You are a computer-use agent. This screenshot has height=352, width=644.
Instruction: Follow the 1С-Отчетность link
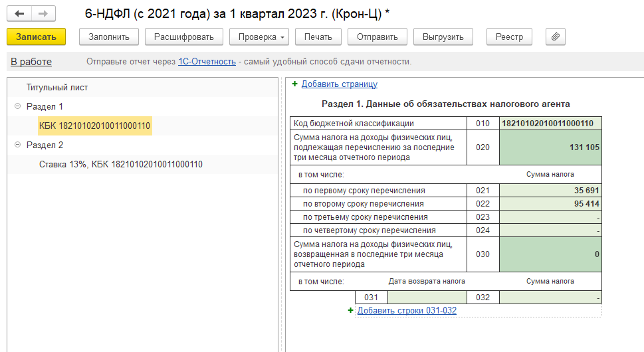207,62
